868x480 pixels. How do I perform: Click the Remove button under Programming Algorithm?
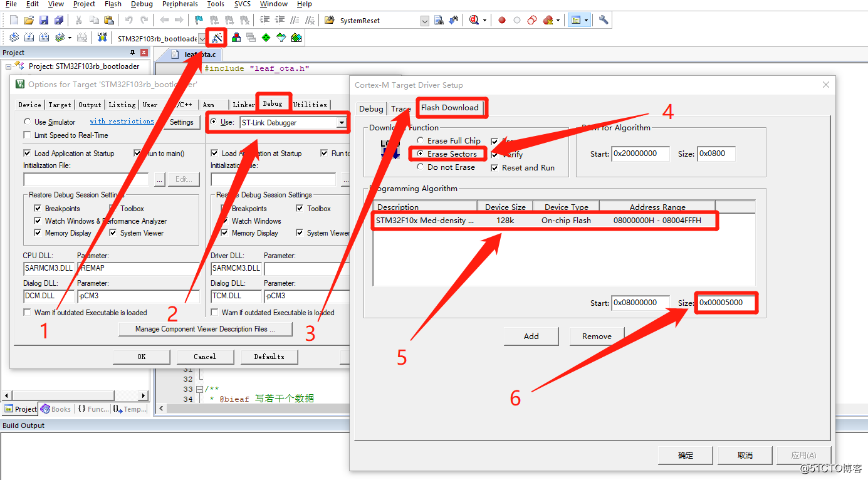click(x=597, y=336)
